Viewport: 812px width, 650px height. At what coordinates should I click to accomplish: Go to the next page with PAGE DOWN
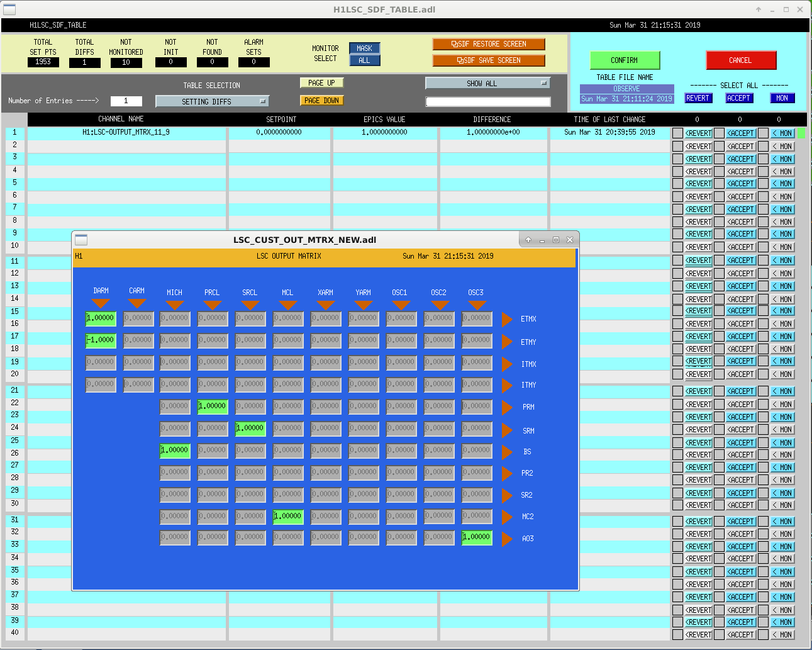click(x=322, y=101)
